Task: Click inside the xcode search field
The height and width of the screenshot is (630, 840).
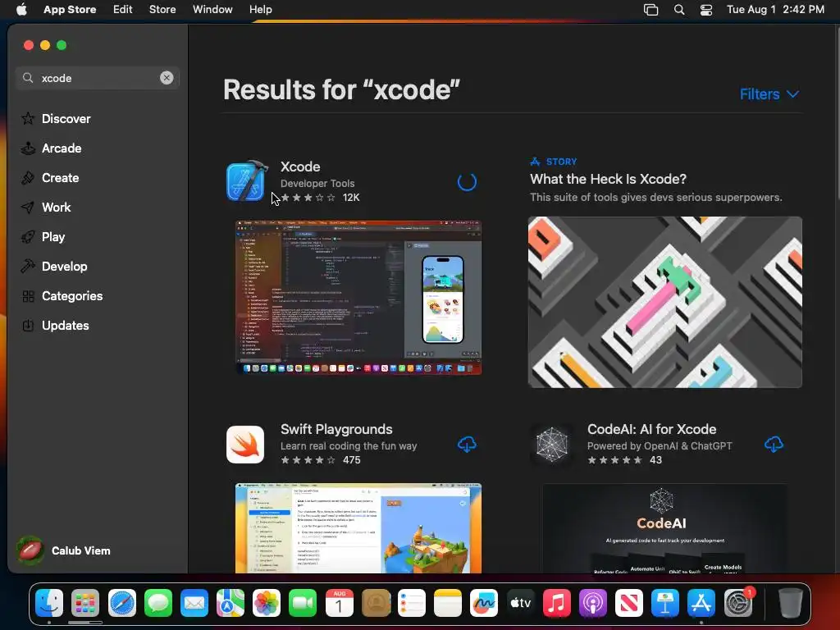Action: 97,78
